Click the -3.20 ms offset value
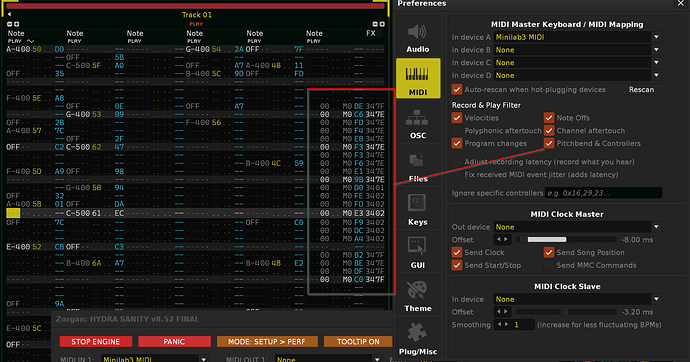 (637, 312)
